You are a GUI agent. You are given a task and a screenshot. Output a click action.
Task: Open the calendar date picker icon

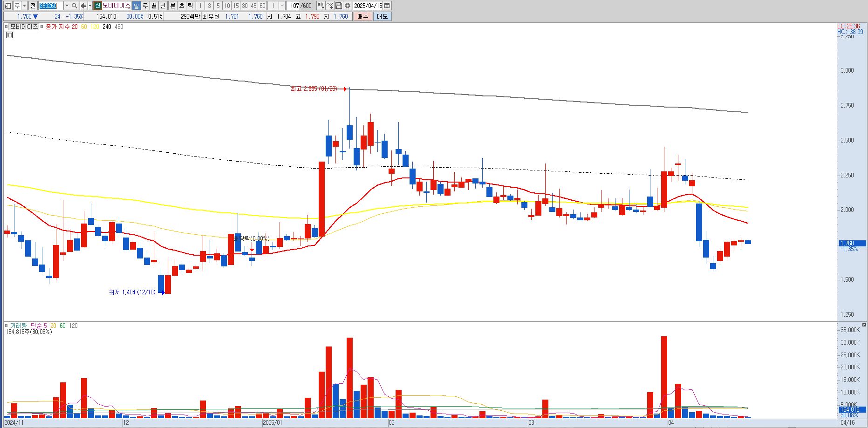pos(387,6)
